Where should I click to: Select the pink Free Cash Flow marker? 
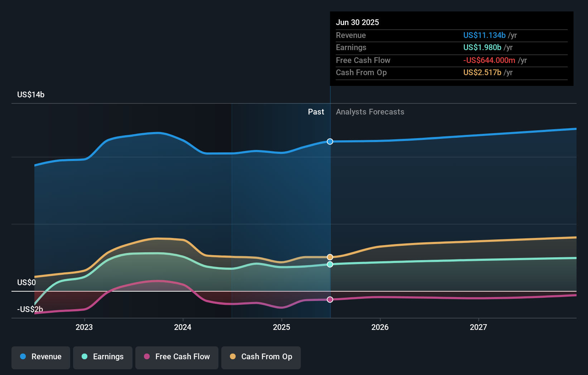click(x=329, y=299)
